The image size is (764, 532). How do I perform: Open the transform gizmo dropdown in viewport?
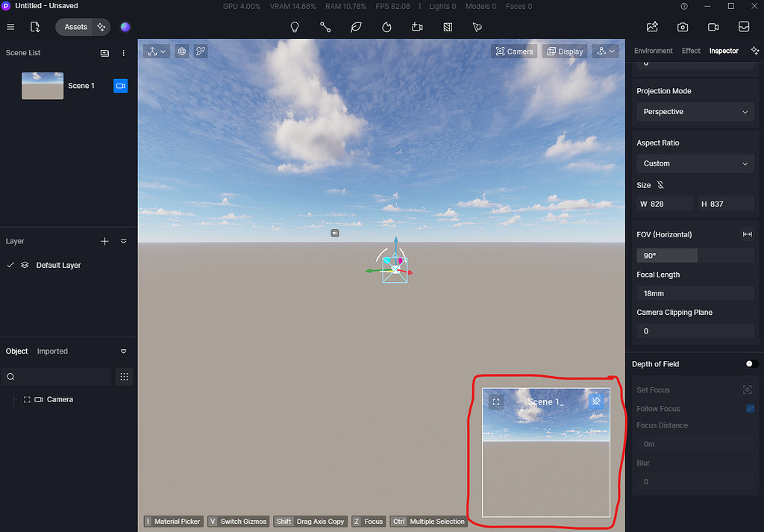(157, 51)
